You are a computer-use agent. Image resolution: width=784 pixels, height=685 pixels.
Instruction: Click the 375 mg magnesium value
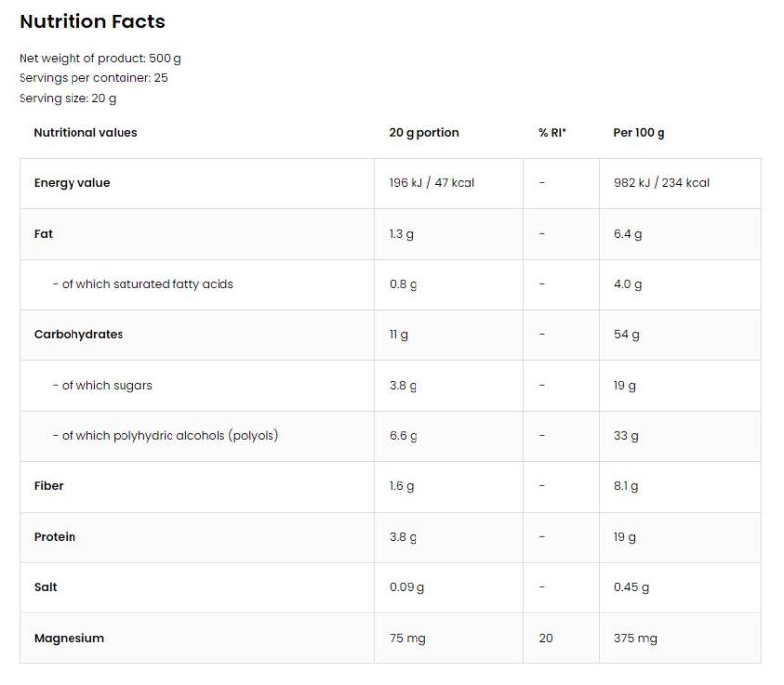(635, 638)
